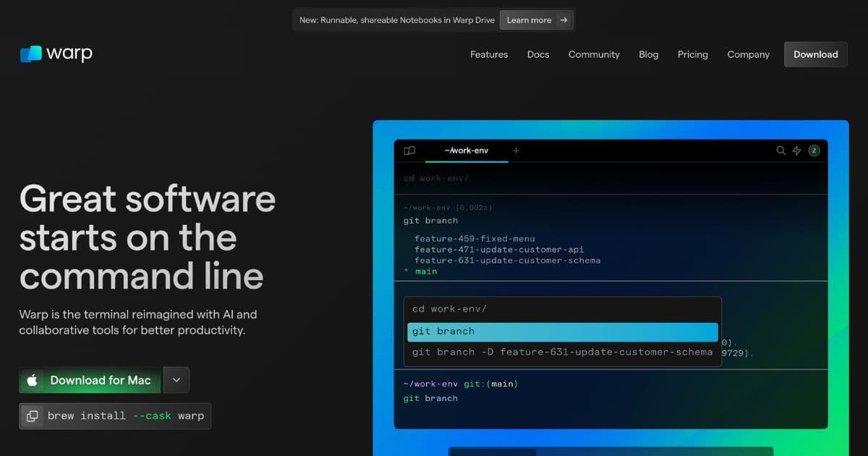The height and width of the screenshot is (456, 868).
Task: Click the 'git branch' text in the bottom input
Action: (x=430, y=398)
